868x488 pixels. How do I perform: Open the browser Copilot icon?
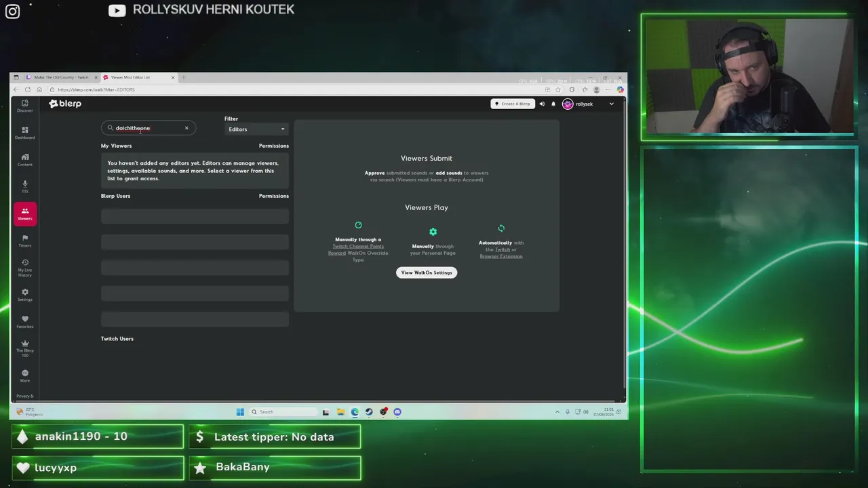click(620, 89)
